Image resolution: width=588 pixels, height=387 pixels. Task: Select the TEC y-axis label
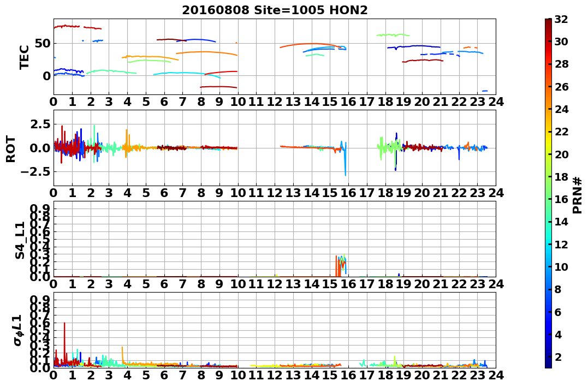click(x=25, y=57)
